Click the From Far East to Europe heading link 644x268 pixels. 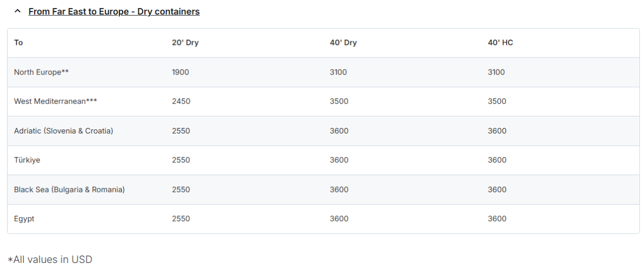(x=114, y=12)
